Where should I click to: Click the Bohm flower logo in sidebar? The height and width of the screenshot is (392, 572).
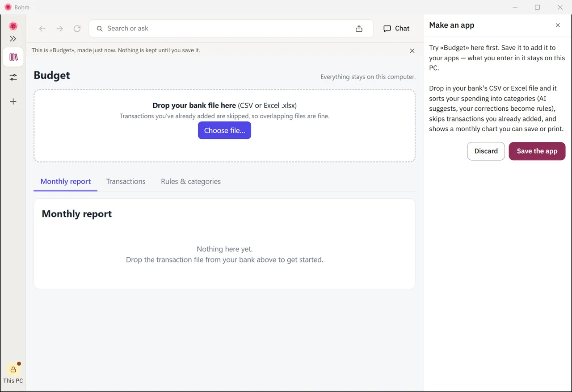pos(13,26)
